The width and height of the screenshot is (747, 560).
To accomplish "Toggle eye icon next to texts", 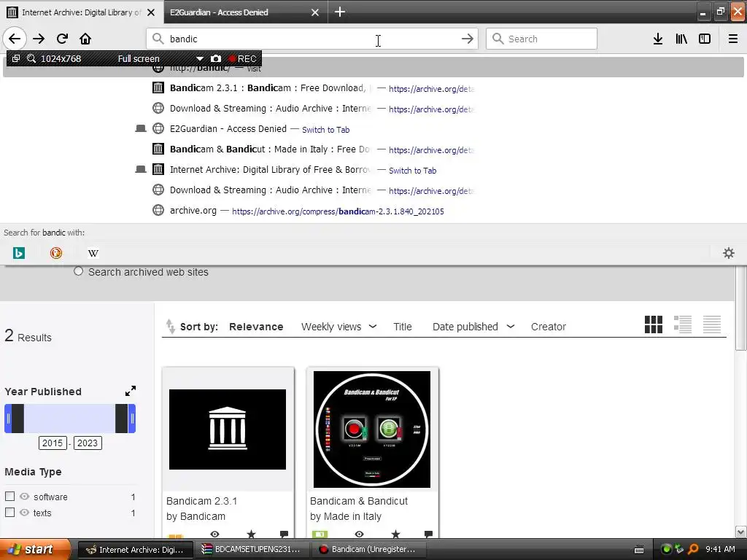I will pos(24,513).
